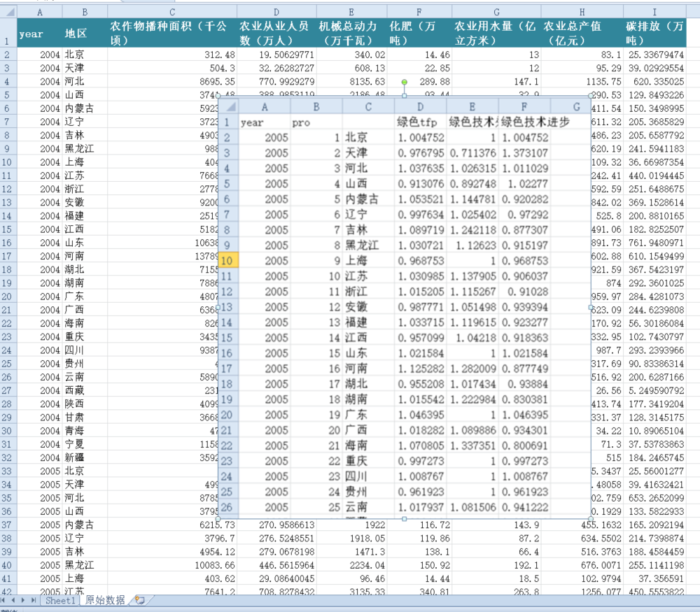Click the 宁夏 cell in row 31

[x=85, y=444]
